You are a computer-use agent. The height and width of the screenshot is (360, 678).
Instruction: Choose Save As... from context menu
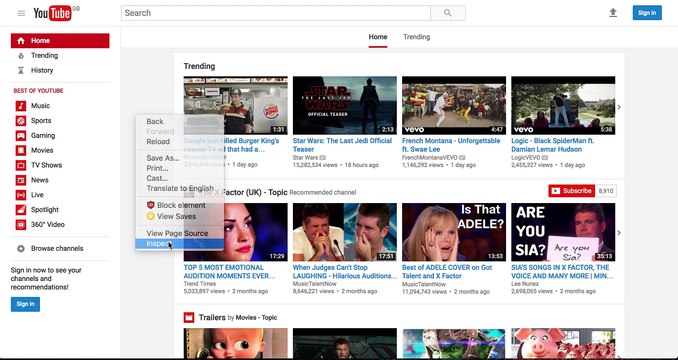[163, 158]
